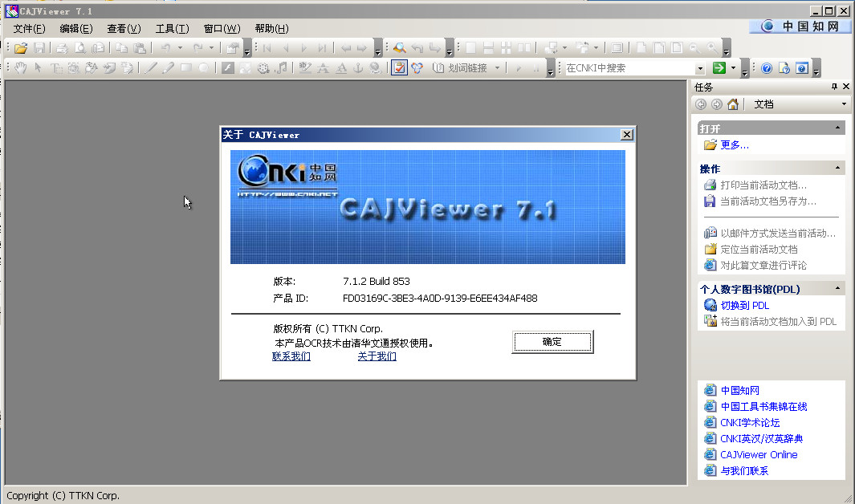Click the Zoom magnifier tool
855x504 pixels.
tap(399, 47)
